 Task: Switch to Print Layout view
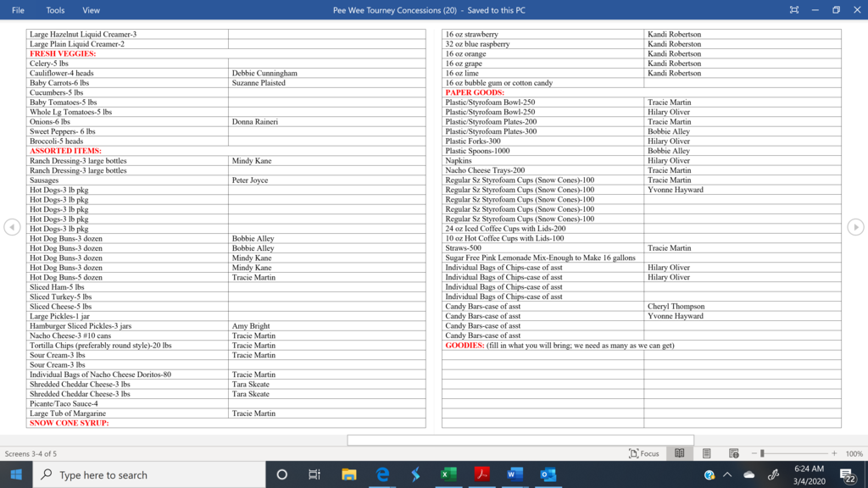pos(706,453)
